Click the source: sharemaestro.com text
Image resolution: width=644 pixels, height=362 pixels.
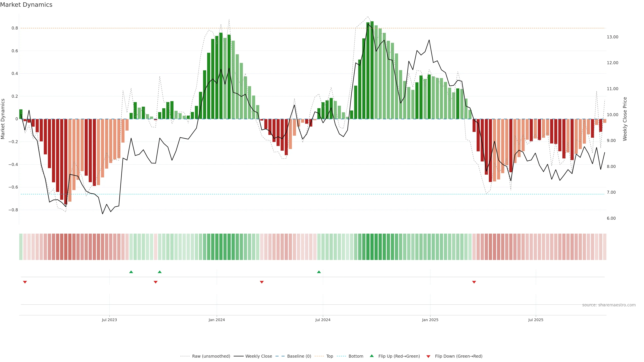[x=609, y=305]
